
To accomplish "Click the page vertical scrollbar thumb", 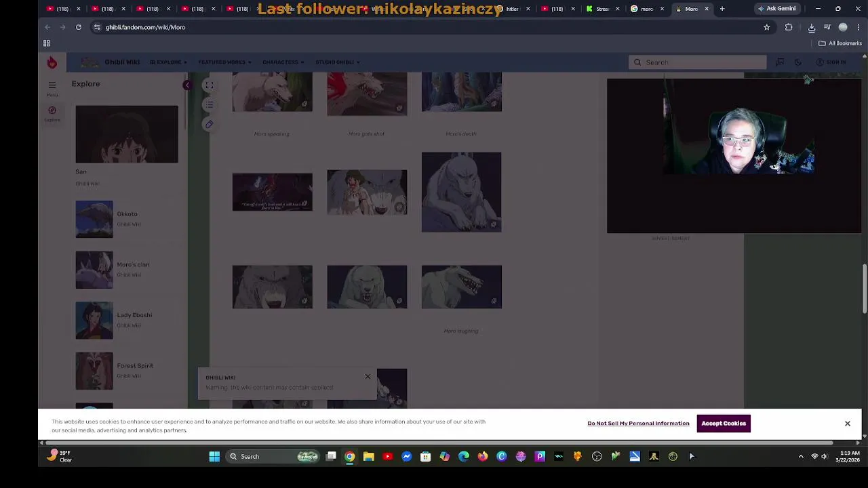I will 864,289.
